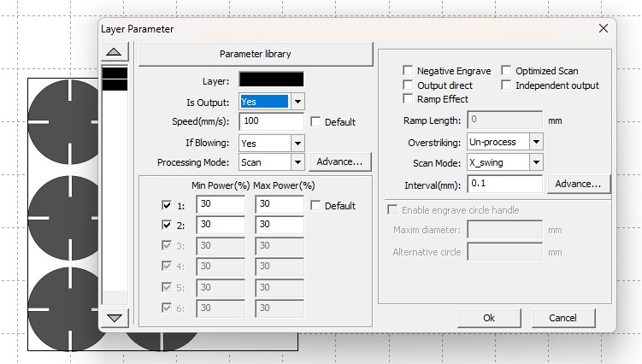Viewport: 642px width, 364px height.
Task: Uncheck laser 2 power checkbox
Action: 167,225
